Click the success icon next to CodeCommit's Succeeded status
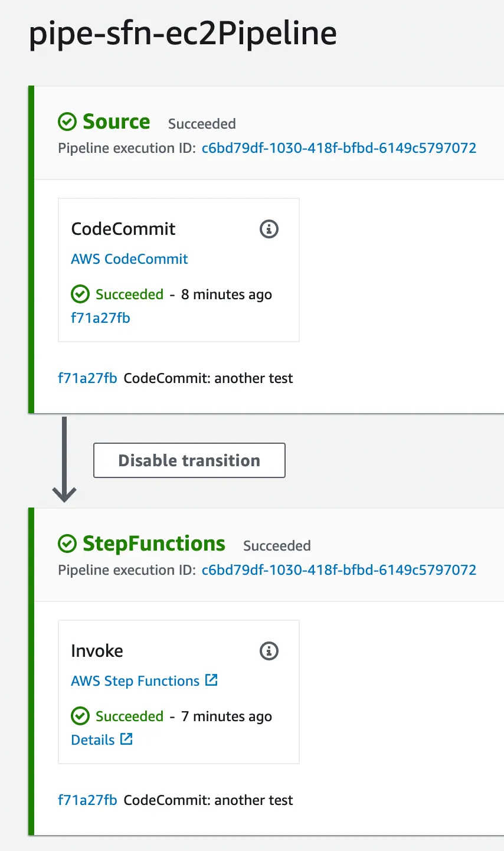 [80, 294]
